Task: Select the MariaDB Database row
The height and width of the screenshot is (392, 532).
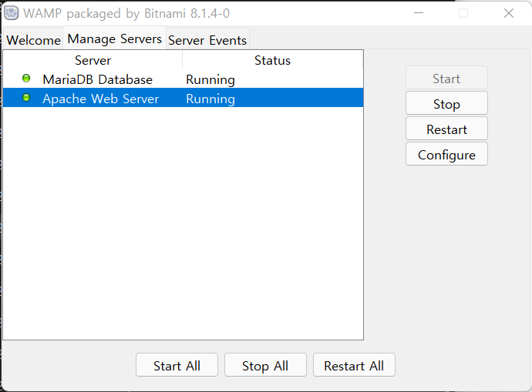Action: coord(184,79)
